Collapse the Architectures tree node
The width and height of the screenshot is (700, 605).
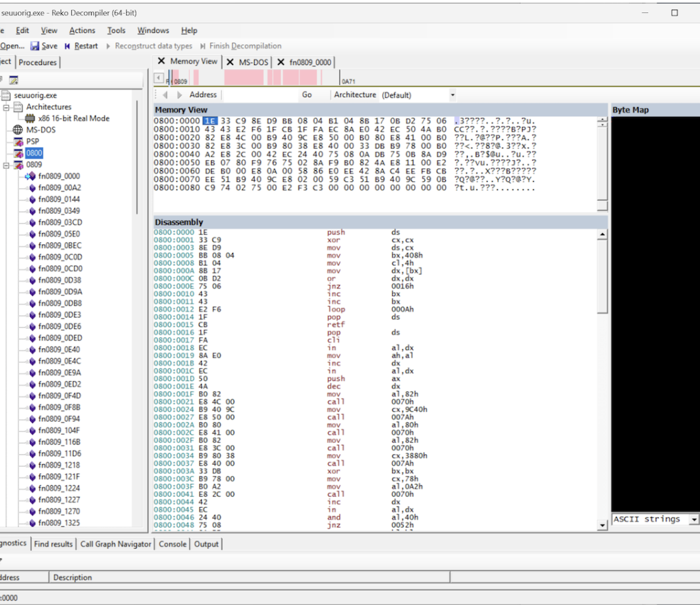[7, 107]
